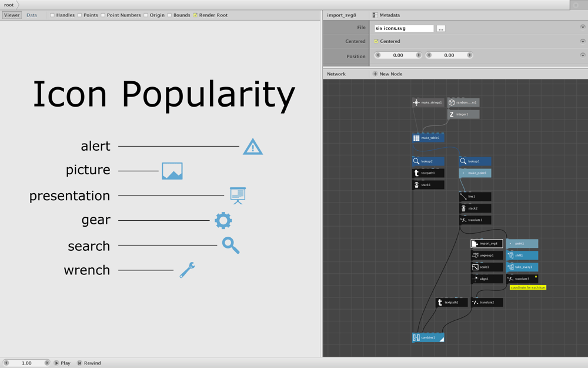588x368 pixels.
Task: Start animation with the Play button
Action: (62, 363)
